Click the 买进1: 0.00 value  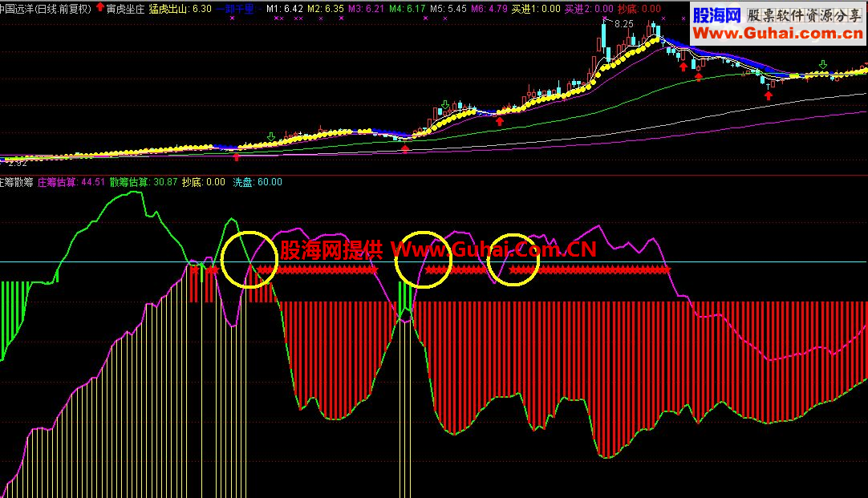[x=536, y=9]
